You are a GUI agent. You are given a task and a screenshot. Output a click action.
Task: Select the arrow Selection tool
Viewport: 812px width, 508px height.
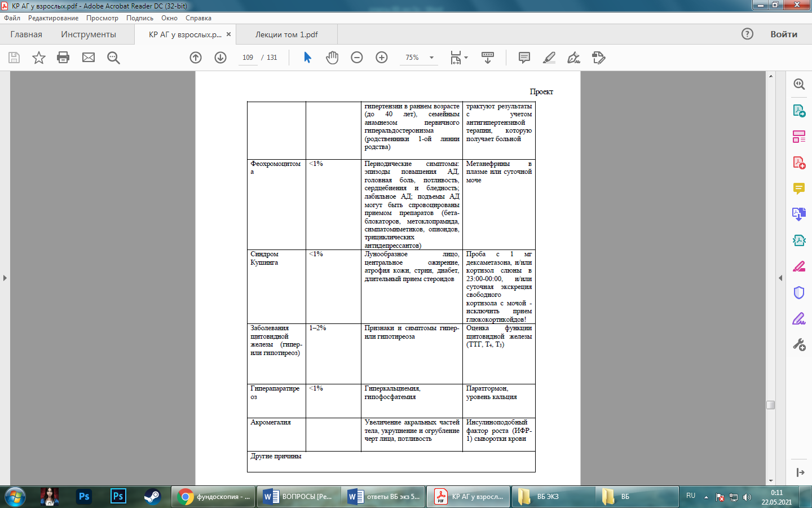(307, 58)
